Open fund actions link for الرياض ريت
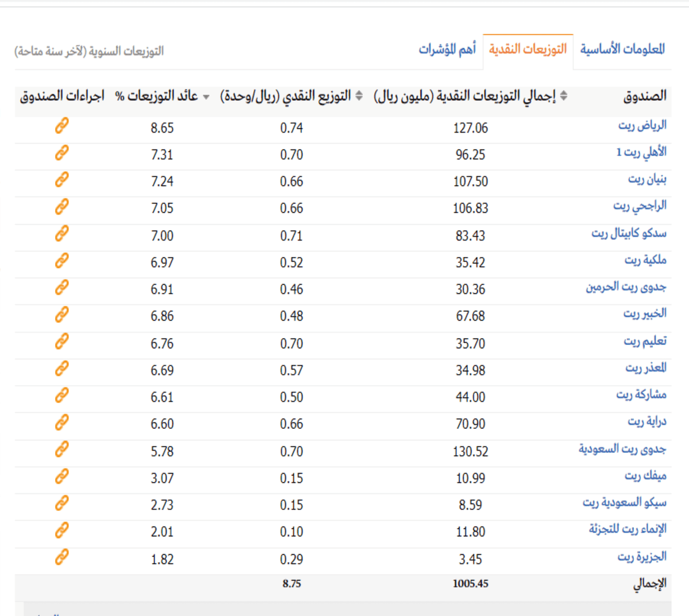 tap(62, 126)
